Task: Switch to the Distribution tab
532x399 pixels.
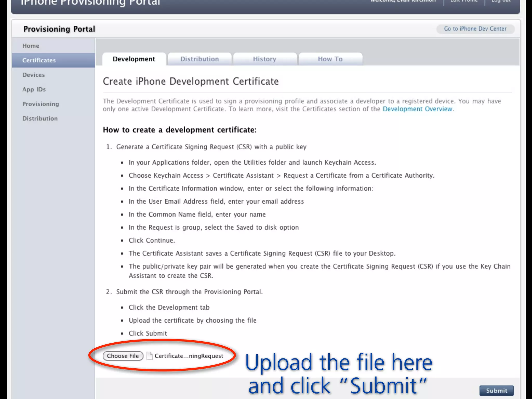Action: (x=199, y=59)
